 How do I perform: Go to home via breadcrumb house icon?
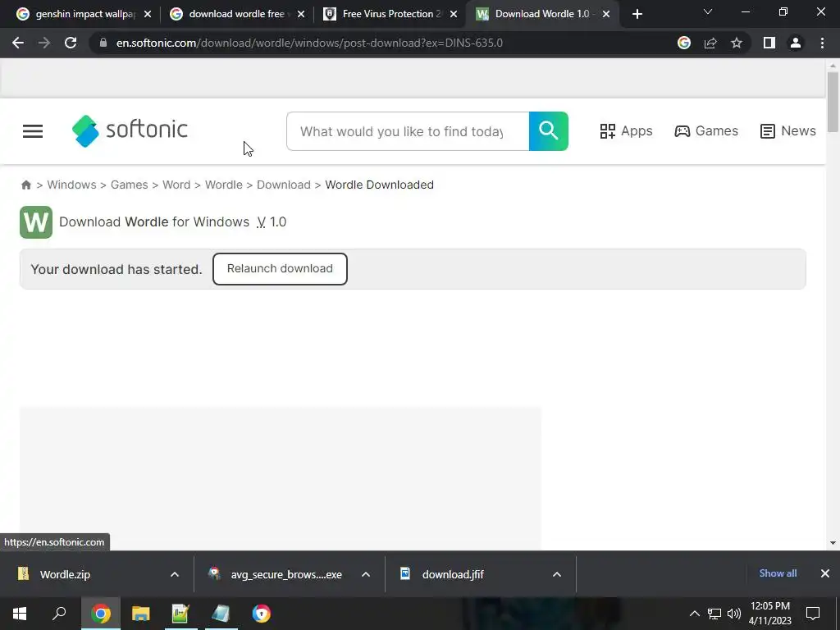point(25,185)
